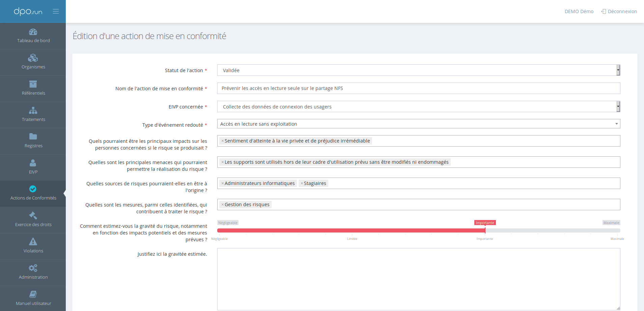
Task: Open the EIVP concernée dropdown
Action: [419, 106]
